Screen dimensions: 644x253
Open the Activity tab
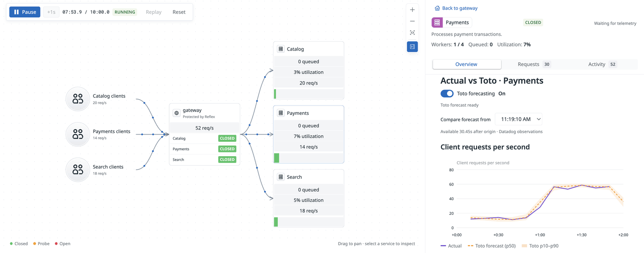click(602, 64)
